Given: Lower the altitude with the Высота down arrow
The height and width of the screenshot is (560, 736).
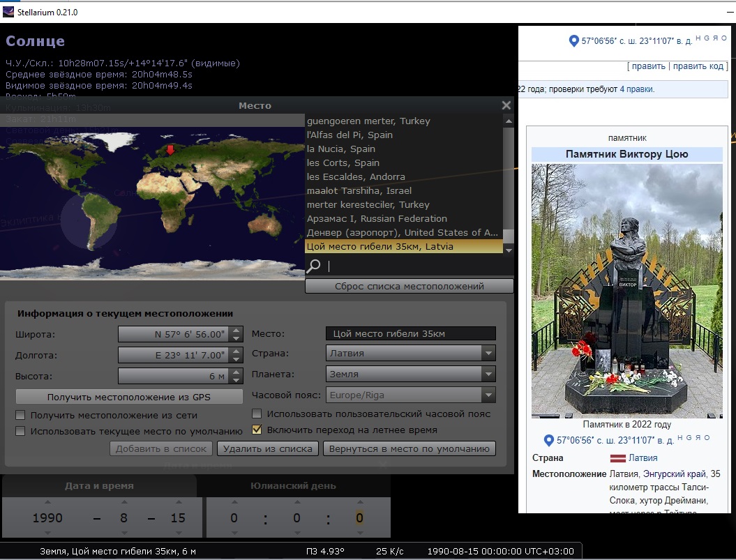Looking at the screenshot, I should [236, 380].
